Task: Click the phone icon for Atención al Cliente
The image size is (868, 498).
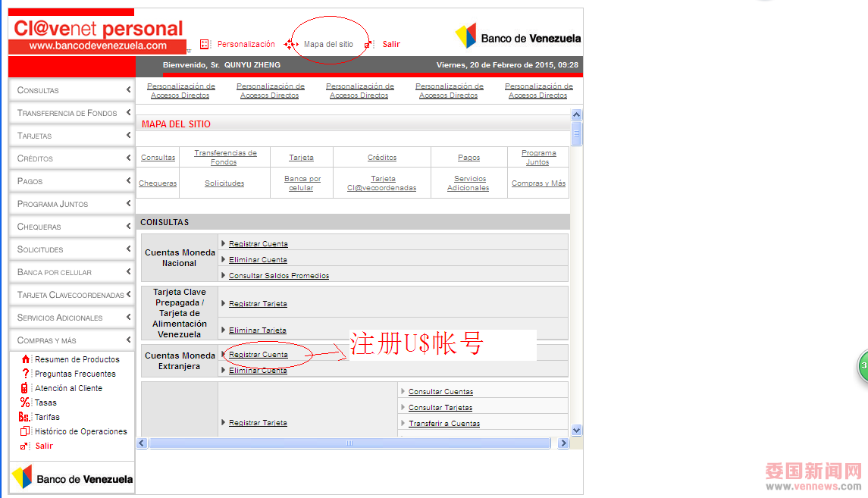Action: pyautogui.click(x=24, y=388)
